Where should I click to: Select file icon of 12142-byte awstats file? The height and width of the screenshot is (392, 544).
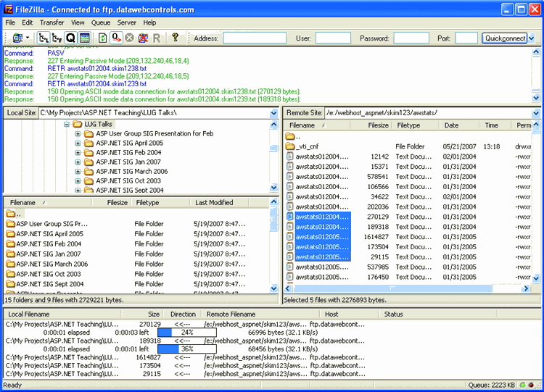pyautogui.click(x=289, y=157)
